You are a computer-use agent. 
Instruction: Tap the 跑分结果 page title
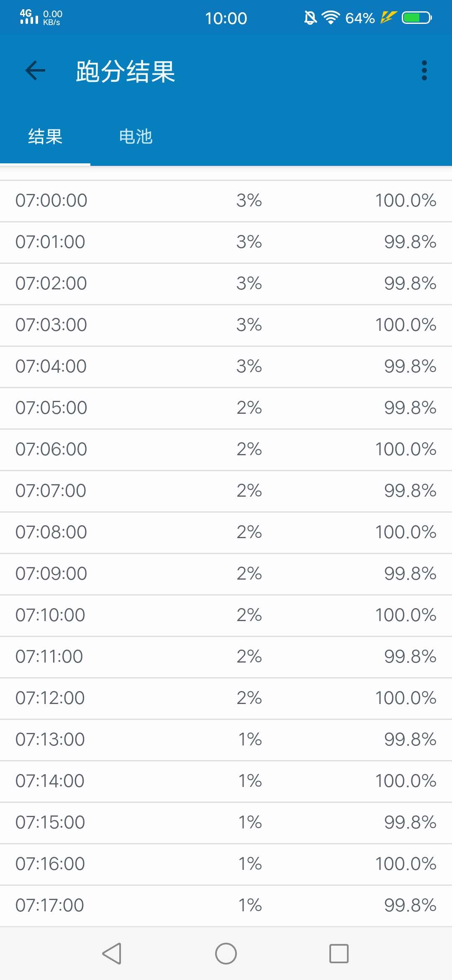[x=125, y=71]
